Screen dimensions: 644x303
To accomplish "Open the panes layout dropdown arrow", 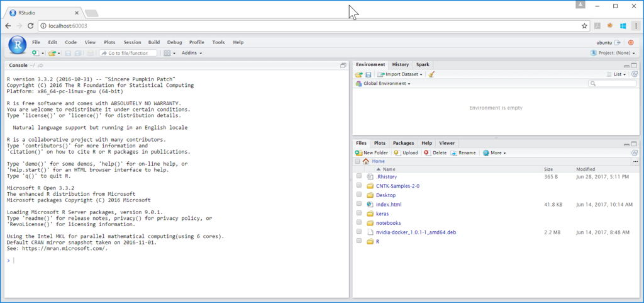I will pyautogui.click(x=174, y=54).
